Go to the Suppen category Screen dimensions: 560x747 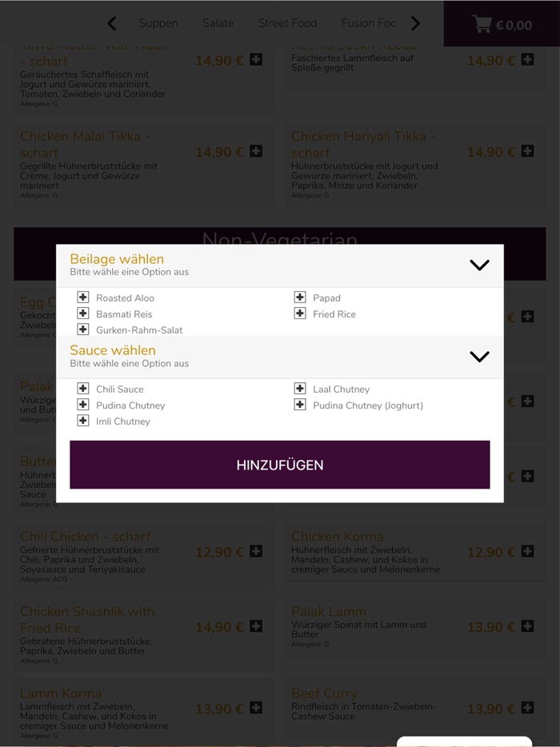158,23
